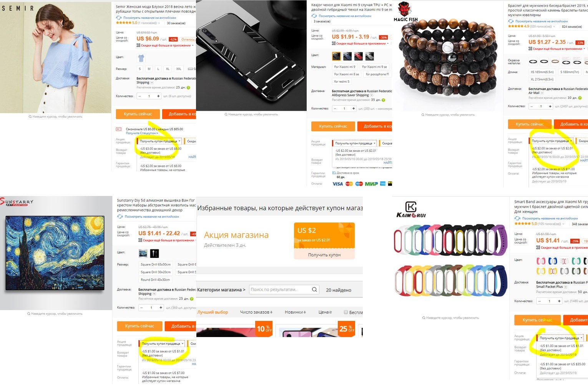Click the Visa payment icon

click(337, 184)
